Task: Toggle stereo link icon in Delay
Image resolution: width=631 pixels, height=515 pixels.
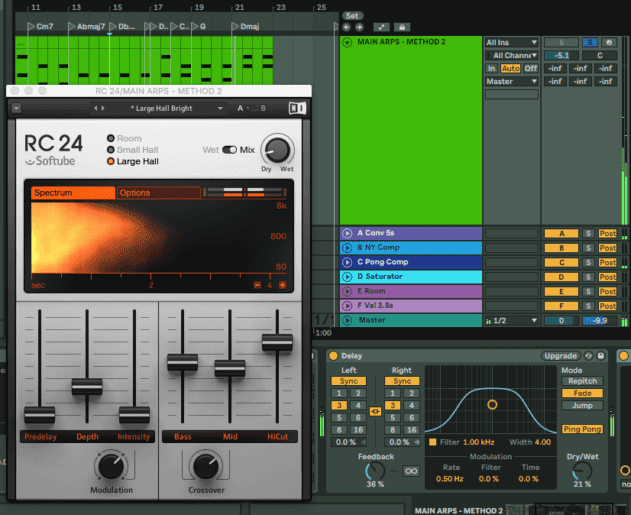Action: click(x=375, y=411)
